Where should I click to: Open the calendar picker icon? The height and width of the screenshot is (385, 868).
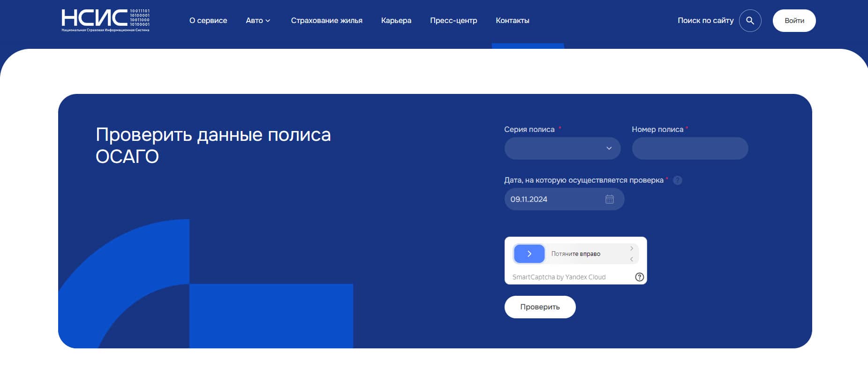[x=609, y=199]
